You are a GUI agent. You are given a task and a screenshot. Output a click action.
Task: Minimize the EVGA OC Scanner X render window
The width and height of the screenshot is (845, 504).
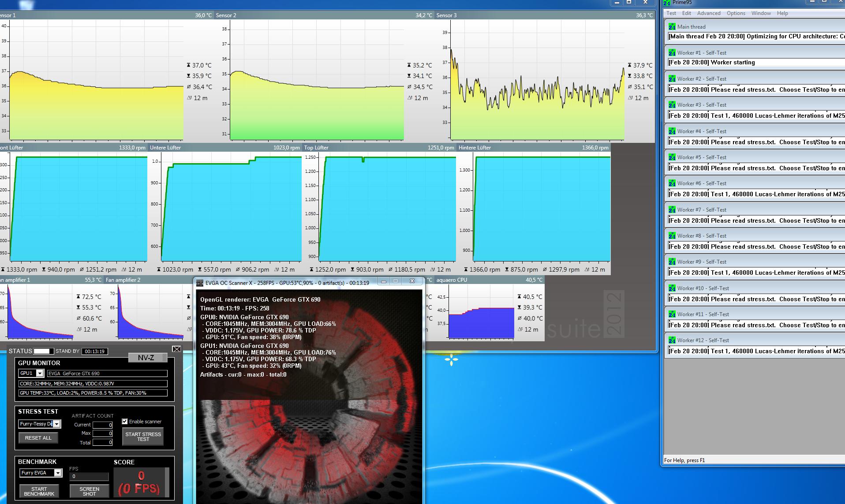coord(384,281)
